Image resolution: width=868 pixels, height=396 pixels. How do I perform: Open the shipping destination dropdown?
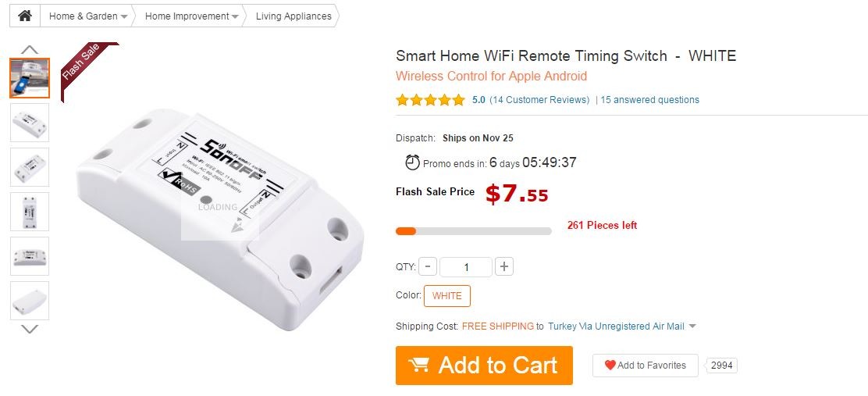(x=692, y=326)
